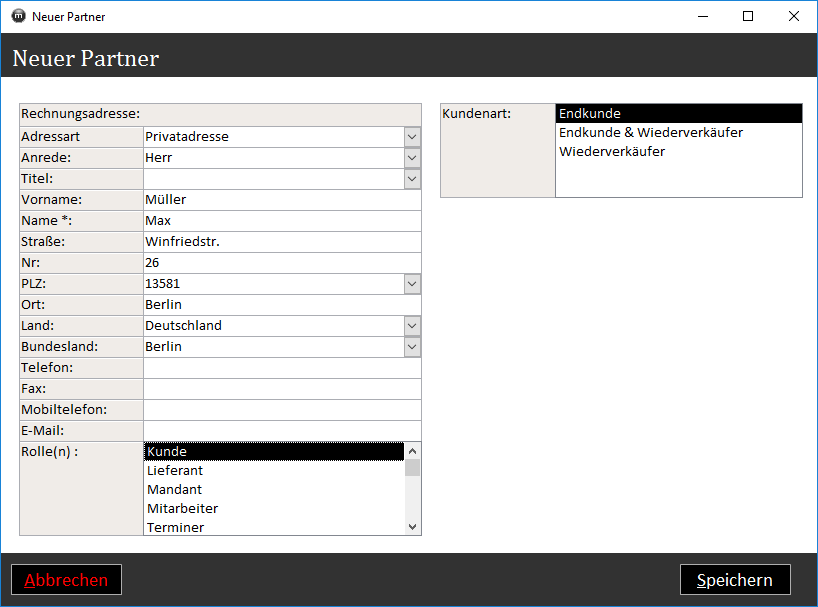The width and height of the screenshot is (818, 607).
Task: Select Wiederverkäufer in the Kundenart list
Action: coord(679,152)
